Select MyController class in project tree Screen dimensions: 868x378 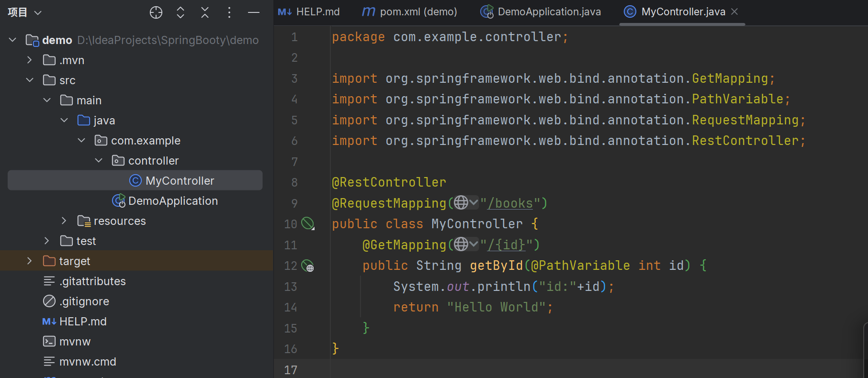135,180
